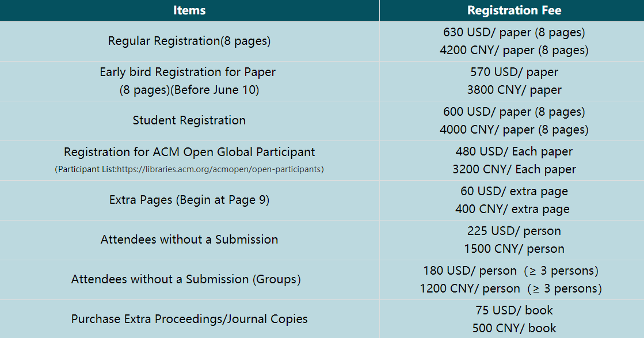
Task: Select the Regular Registration(8 pages) cell
Action: 189,41
